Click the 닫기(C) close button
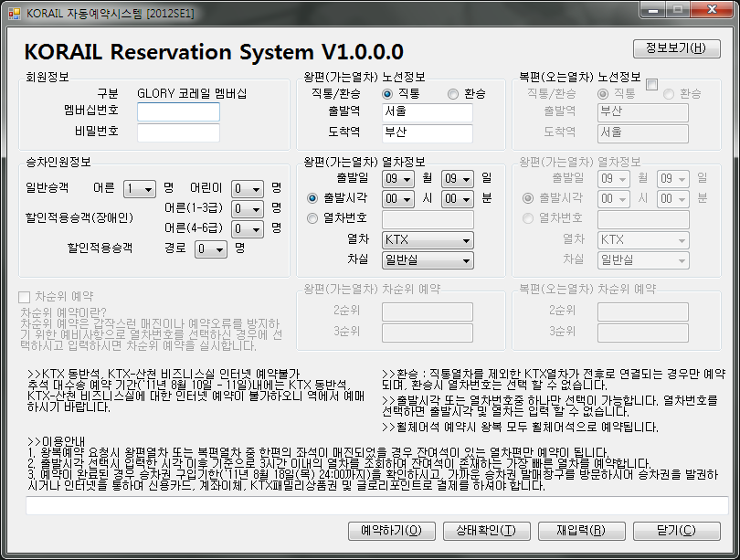 click(x=676, y=531)
